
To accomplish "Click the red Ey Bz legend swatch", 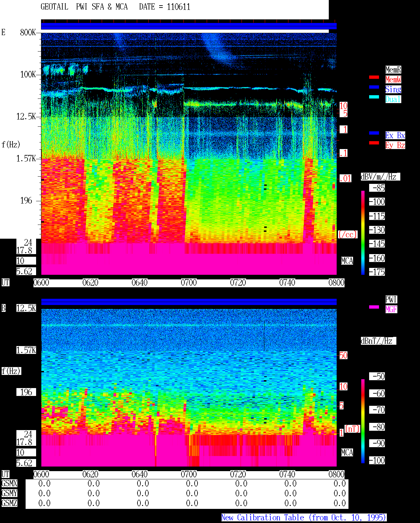I will (374, 143).
